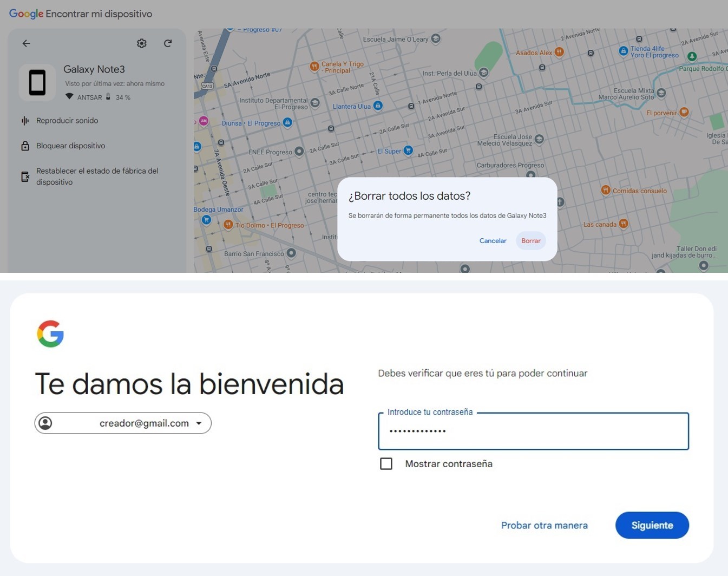Click the ENEE Progreso location pin

(x=299, y=152)
